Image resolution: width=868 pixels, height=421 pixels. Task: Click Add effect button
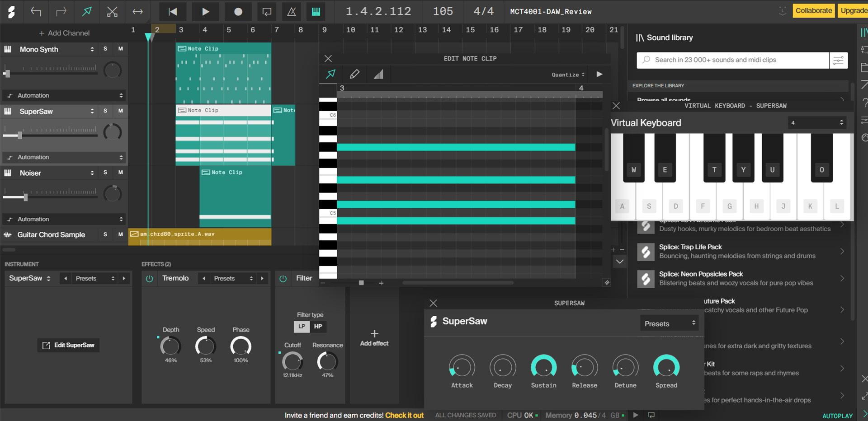click(374, 338)
